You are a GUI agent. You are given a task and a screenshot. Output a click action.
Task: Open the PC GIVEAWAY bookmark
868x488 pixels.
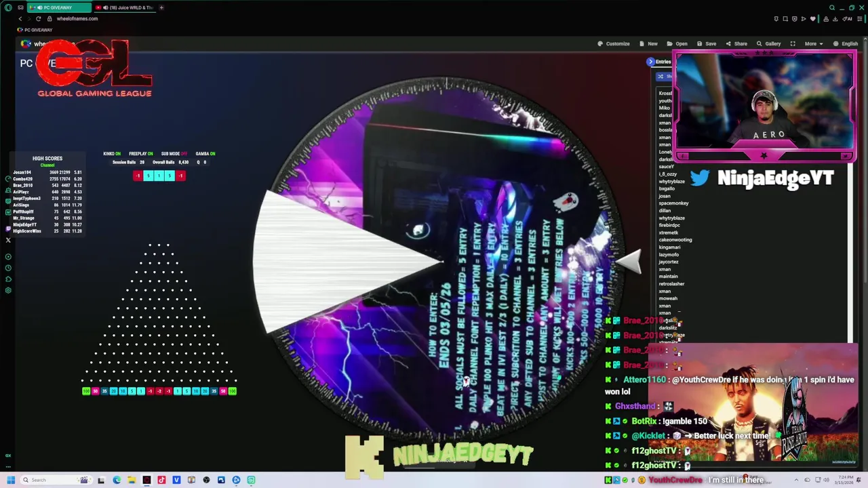(x=35, y=30)
